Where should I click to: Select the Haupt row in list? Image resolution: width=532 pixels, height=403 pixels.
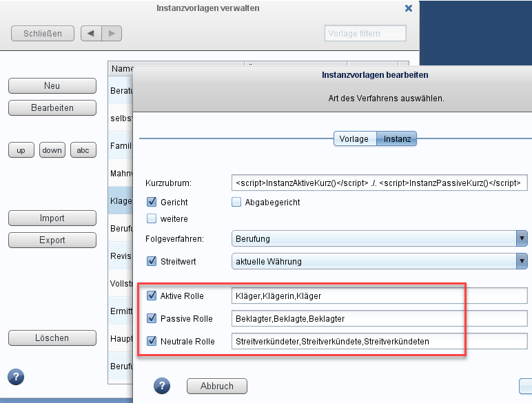point(121,338)
